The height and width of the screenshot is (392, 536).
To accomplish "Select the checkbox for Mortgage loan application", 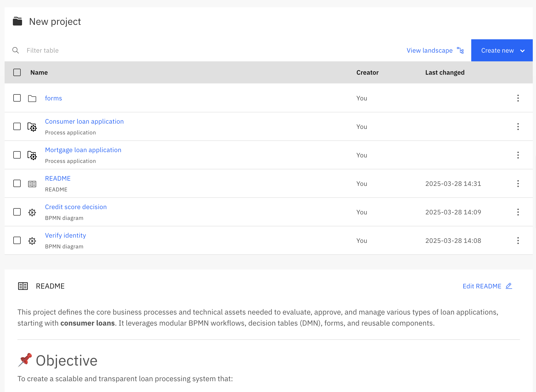I will click(17, 155).
